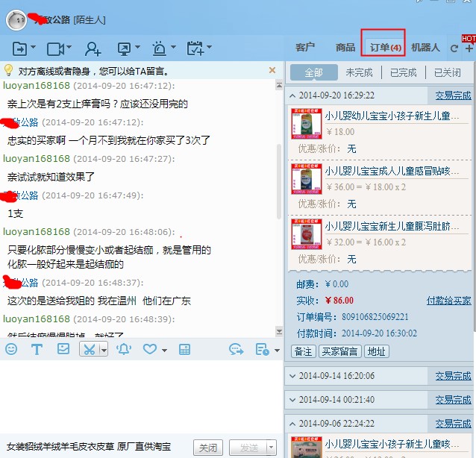This screenshot has width=476, height=458.
Task: Click the quick reply phrases bubble icon
Action: (x=237, y=349)
